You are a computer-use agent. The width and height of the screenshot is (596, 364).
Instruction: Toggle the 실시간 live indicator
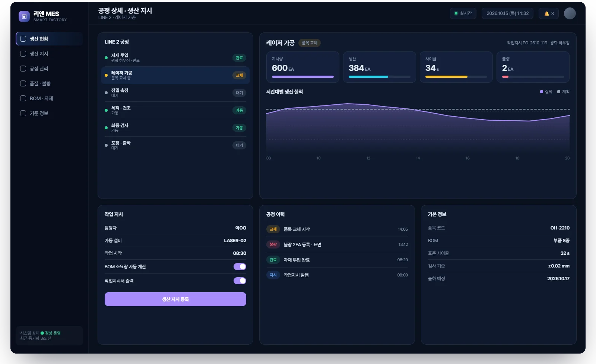[463, 13]
